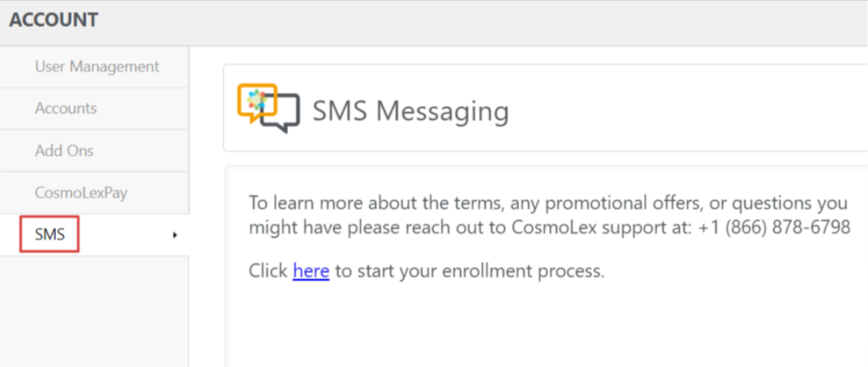
Task: Click the blank space in the SMS Messaging header card
Action: [x=687, y=108]
